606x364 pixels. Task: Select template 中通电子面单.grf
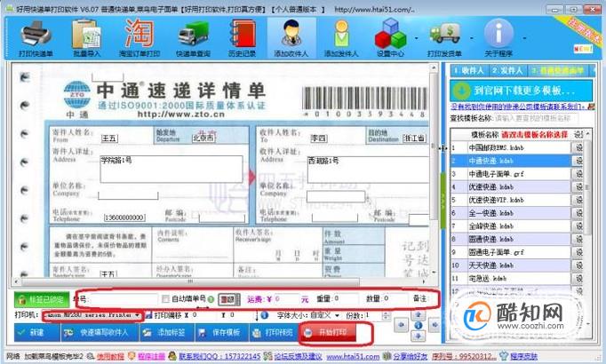click(x=511, y=174)
